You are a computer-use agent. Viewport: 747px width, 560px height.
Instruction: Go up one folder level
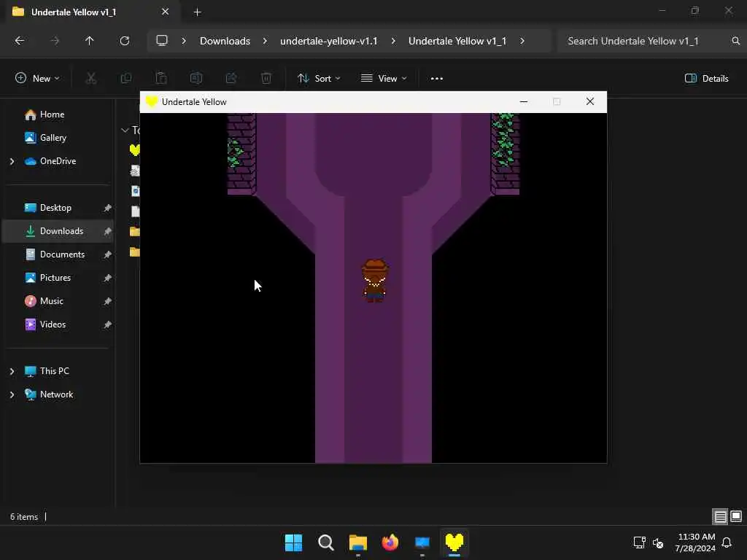[90, 41]
